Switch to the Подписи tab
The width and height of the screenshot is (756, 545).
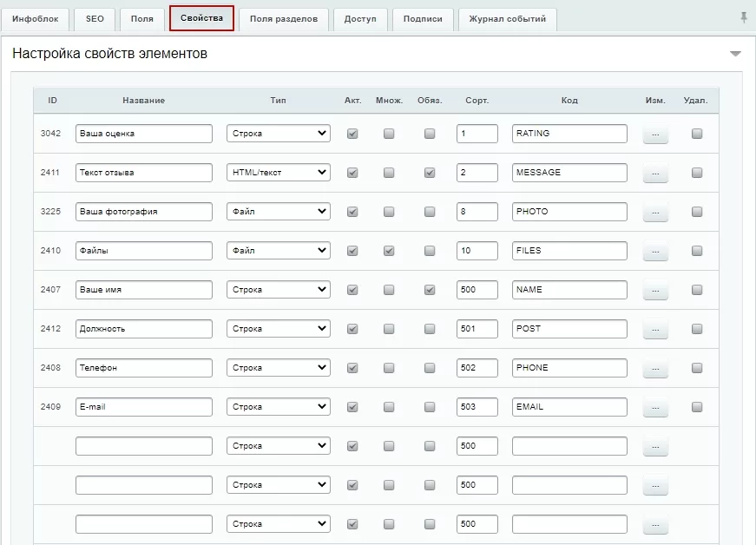point(423,19)
